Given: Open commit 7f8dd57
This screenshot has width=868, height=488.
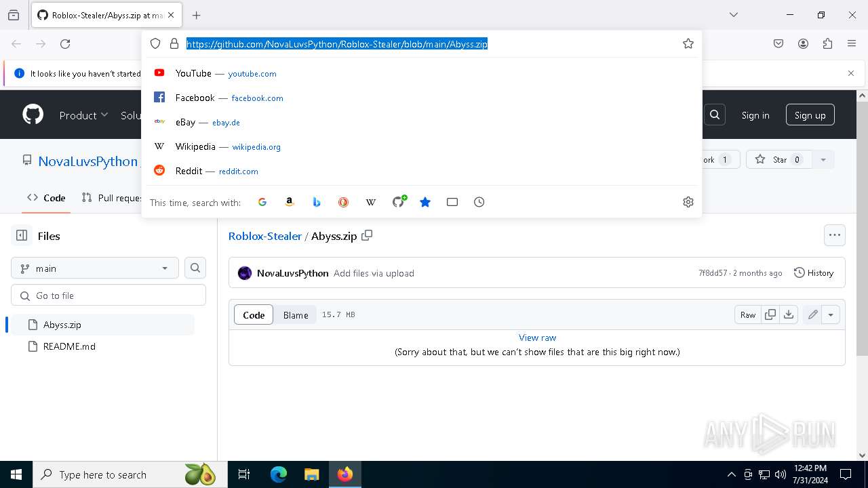Looking at the screenshot, I should (x=713, y=273).
